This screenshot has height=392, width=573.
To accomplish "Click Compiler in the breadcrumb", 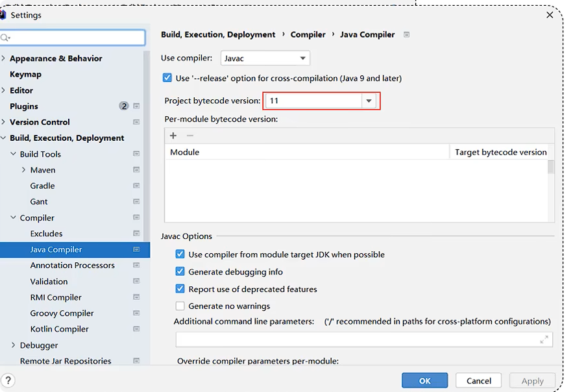I will point(308,34).
